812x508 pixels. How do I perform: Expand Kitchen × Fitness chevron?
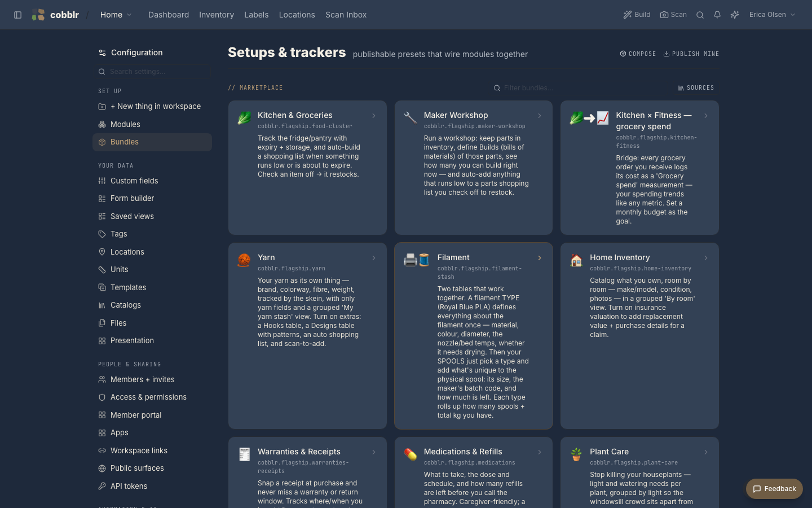click(x=706, y=116)
